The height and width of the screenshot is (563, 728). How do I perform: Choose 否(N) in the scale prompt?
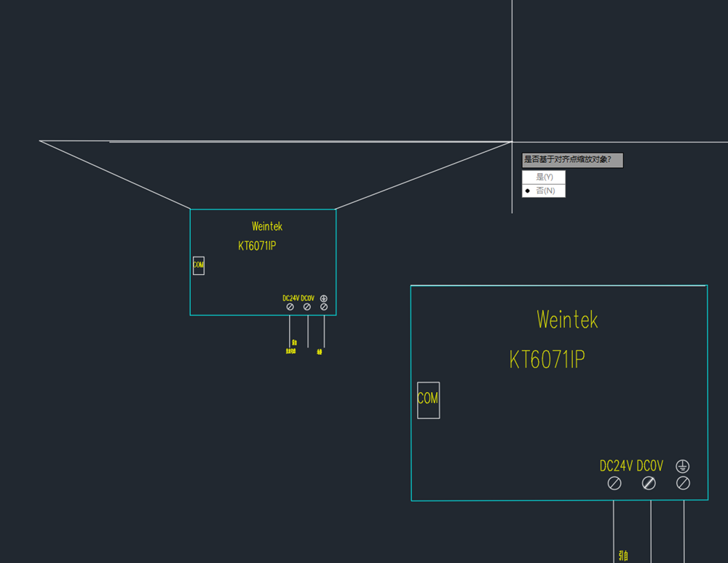544,191
